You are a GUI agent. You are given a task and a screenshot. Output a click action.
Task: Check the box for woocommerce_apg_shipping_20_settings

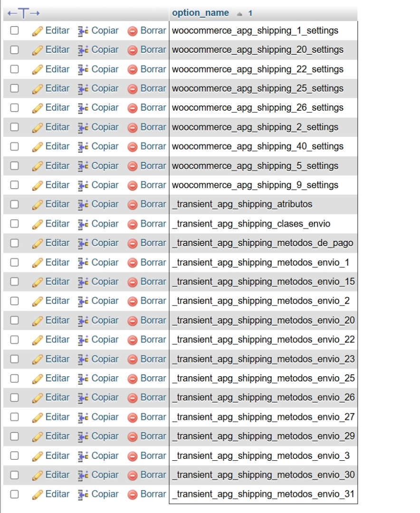14,50
